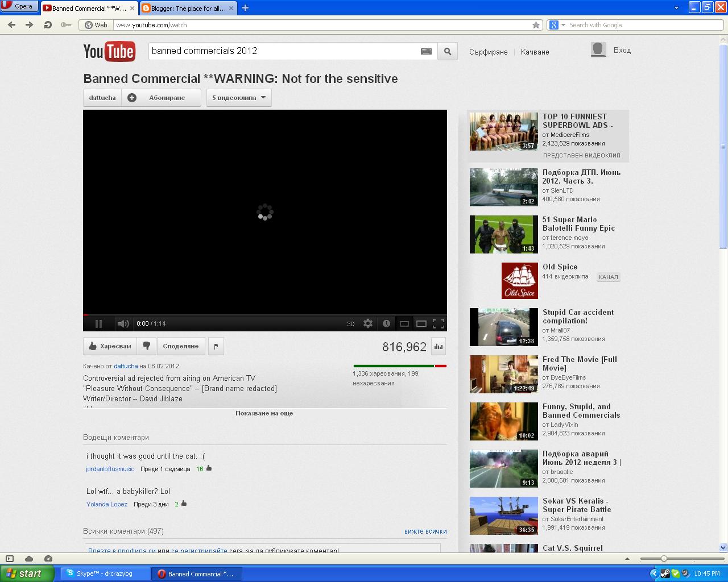Screen dimensions: 728x582
Task: Flag the video as inappropriate
Action: pos(216,346)
